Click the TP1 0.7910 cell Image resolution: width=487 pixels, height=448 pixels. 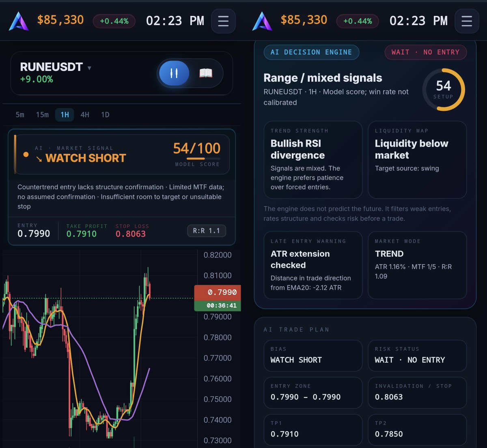[x=313, y=430]
